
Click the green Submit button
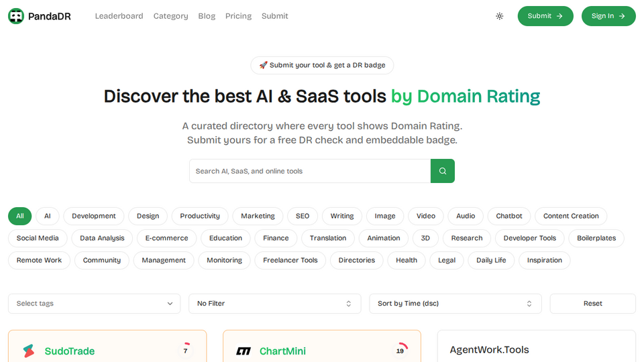545,16
